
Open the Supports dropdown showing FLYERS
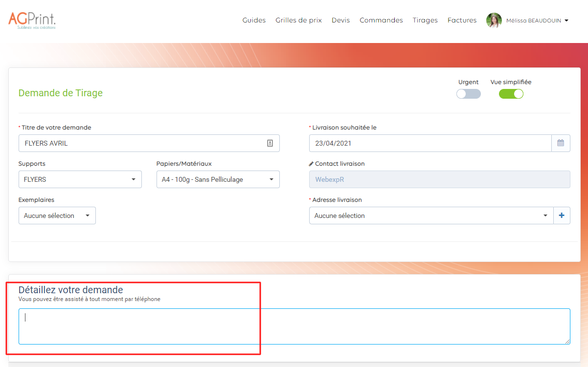tap(80, 179)
